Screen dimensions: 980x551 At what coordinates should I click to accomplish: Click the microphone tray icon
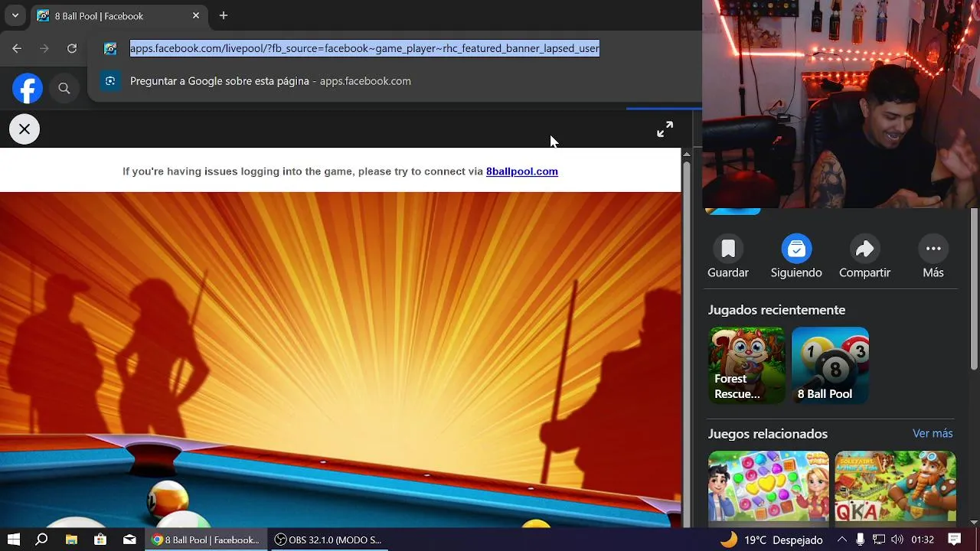click(x=861, y=540)
